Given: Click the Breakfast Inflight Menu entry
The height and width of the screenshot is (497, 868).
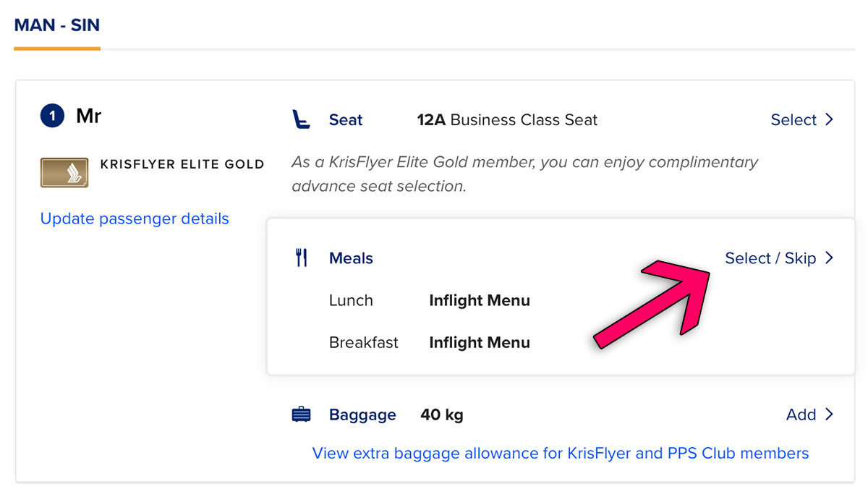Looking at the screenshot, I should click(479, 342).
